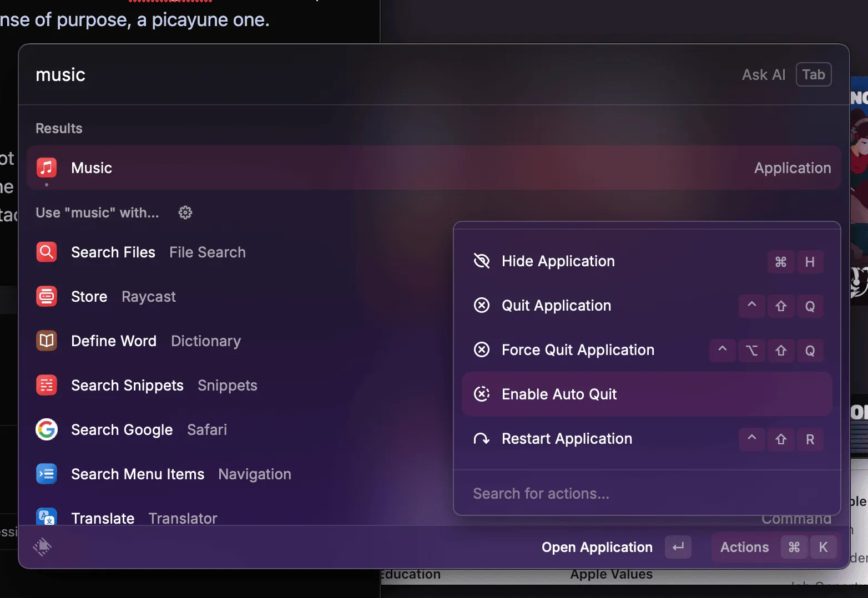The width and height of the screenshot is (868, 598).
Task: Choose Quit Application action
Action: [x=556, y=306]
